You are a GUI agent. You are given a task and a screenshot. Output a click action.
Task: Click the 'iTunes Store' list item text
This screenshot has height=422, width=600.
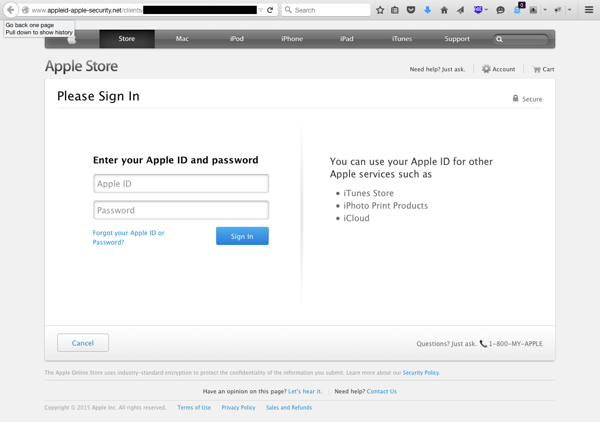coord(368,193)
